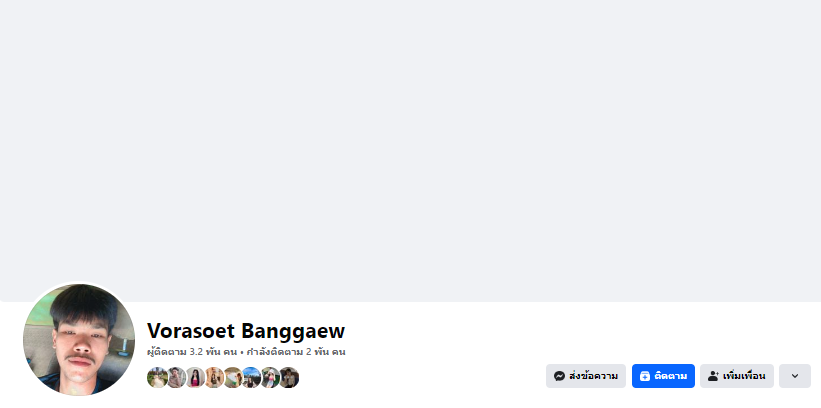
Task: Open friend avatar with pink top woman
Action: [195, 377]
